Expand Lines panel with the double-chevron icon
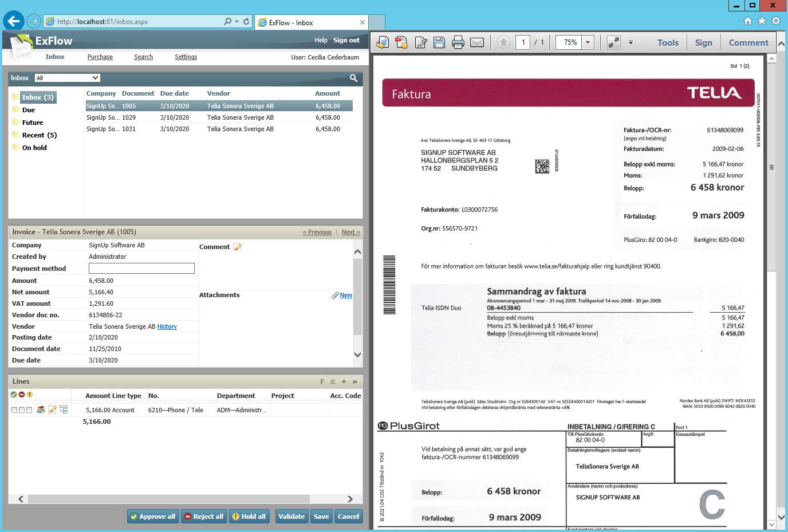The width and height of the screenshot is (788, 532). tap(354, 381)
